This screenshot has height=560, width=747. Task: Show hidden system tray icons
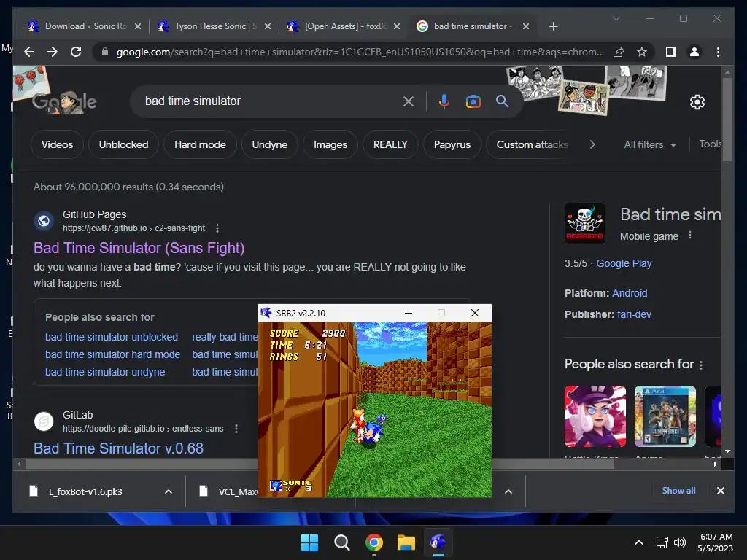(639, 542)
